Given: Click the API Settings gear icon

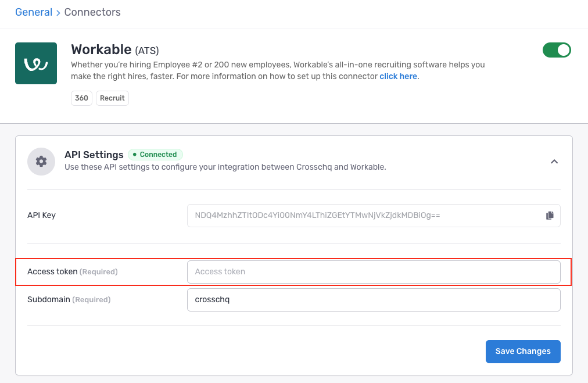Looking at the screenshot, I should pos(41,161).
